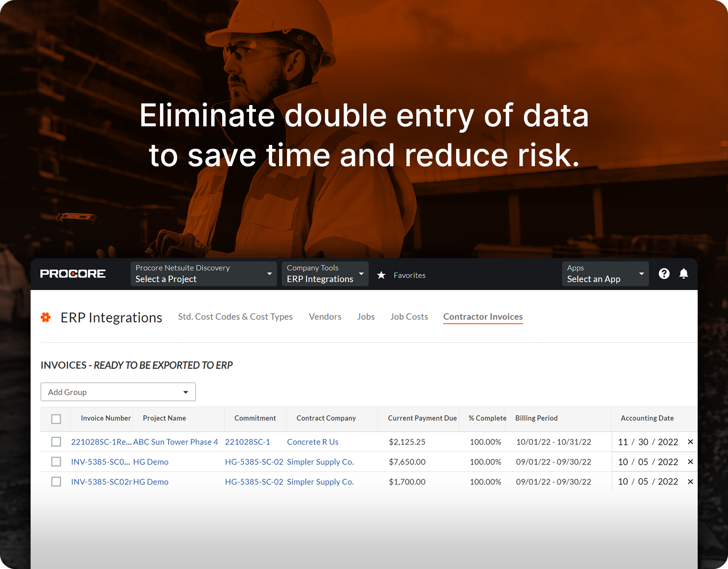This screenshot has width=728, height=569.
Task: Open the help question mark icon
Action: click(x=664, y=273)
